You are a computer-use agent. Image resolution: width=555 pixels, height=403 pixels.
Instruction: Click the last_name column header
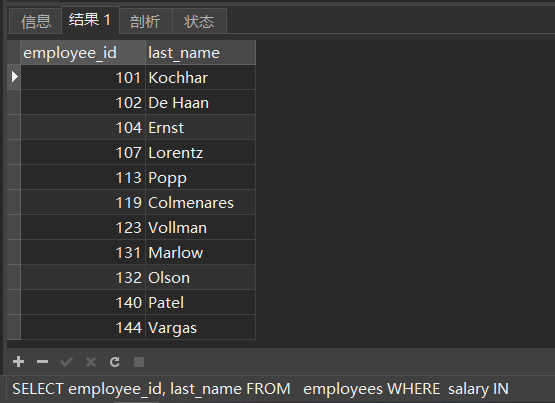point(200,53)
